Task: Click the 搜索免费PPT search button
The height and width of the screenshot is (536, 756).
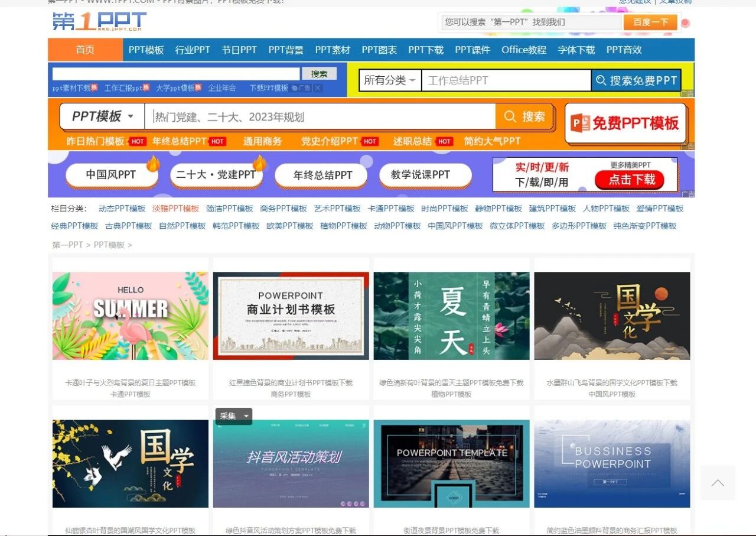Action: [x=636, y=80]
